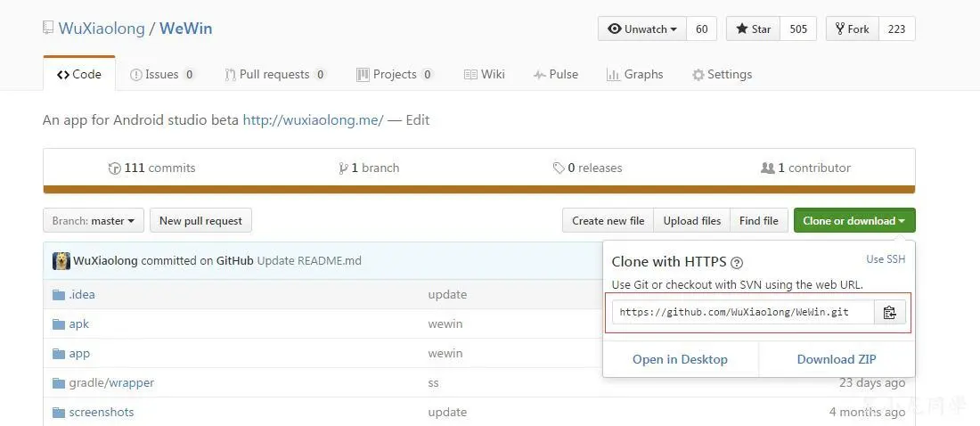
Task: Open the .idea folder name
Action: tap(82, 295)
